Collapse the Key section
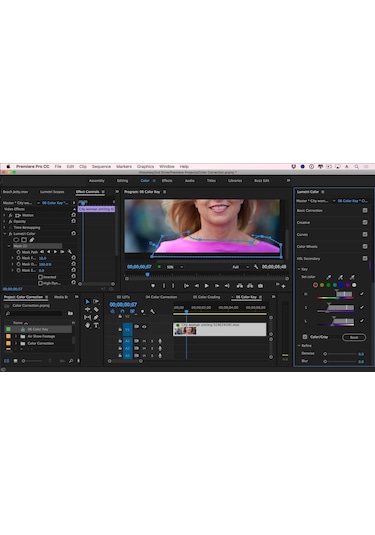Image resolution: width=375 pixels, height=535 pixels. pos(299,269)
